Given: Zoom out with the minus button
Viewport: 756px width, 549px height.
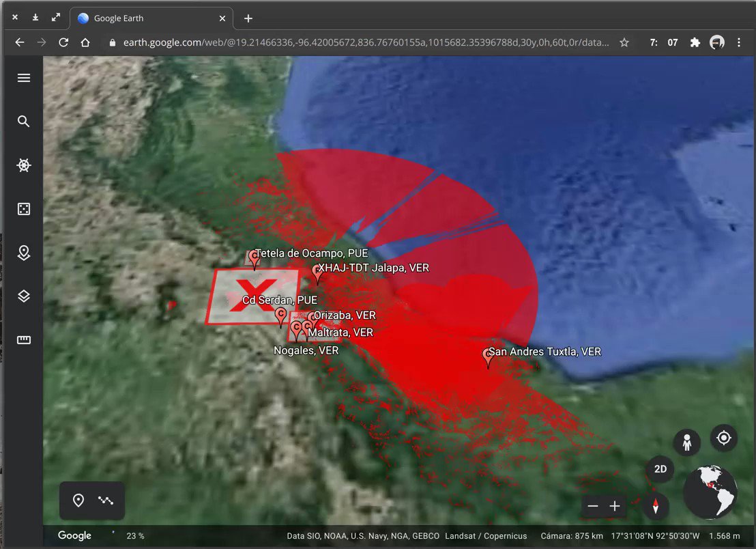Looking at the screenshot, I should coord(593,506).
